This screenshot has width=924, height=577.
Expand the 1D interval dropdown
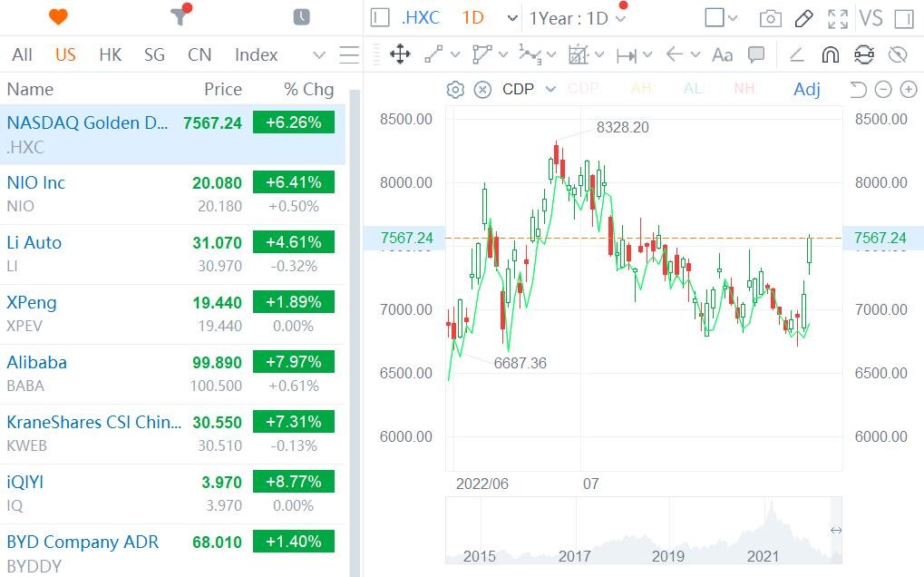512,18
